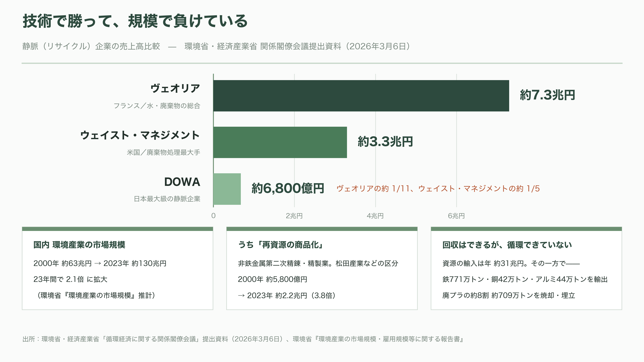Click the red note ヴェオリアの約 1/11
644x362 pixels.
pos(373,188)
